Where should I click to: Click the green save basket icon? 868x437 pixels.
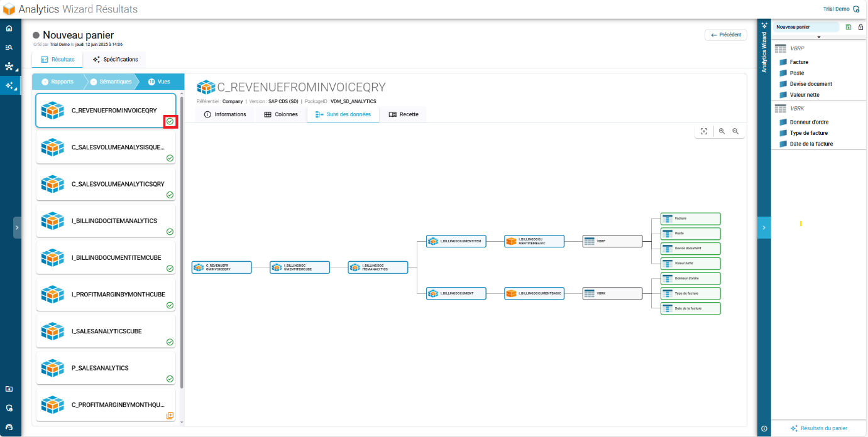pyautogui.click(x=849, y=27)
